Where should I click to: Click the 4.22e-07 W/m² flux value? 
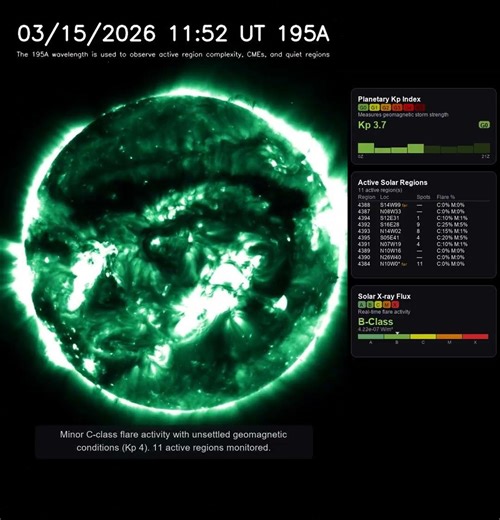tap(375, 329)
